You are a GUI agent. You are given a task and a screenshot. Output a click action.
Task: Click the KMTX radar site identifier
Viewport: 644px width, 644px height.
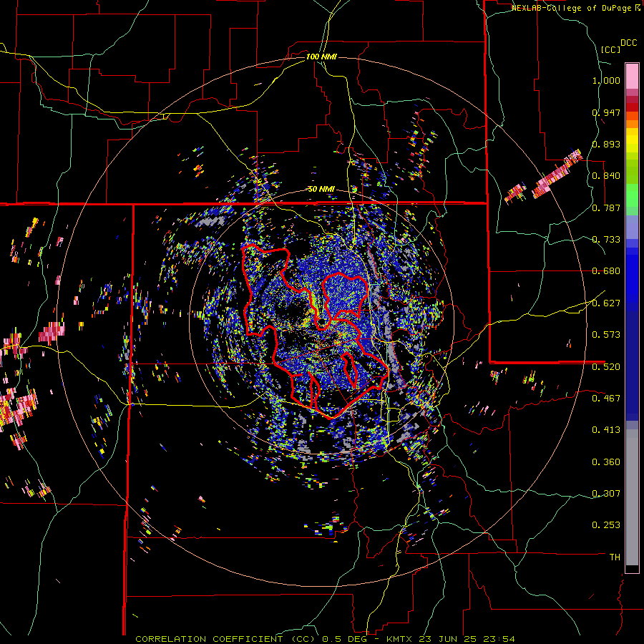click(x=401, y=639)
